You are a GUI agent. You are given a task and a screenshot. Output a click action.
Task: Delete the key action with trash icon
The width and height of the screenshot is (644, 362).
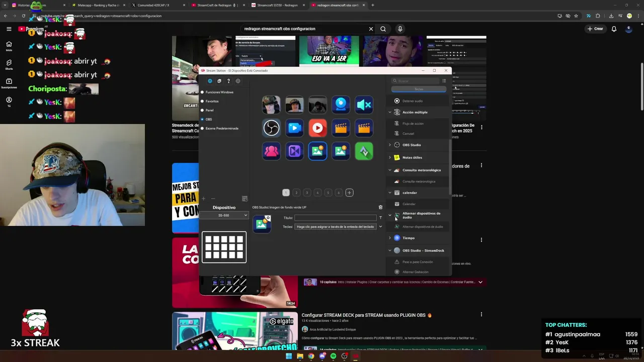point(380,207)
